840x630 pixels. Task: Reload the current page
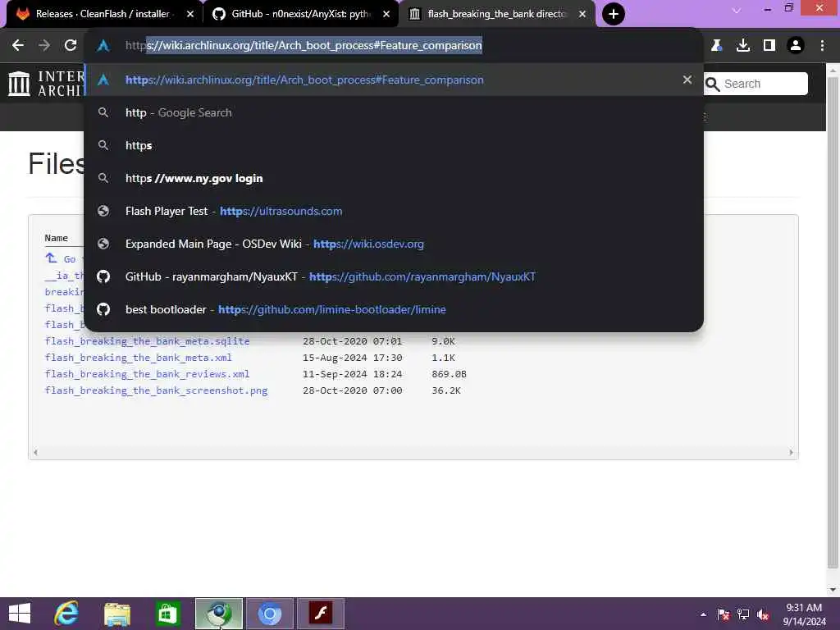coord(71,46)
